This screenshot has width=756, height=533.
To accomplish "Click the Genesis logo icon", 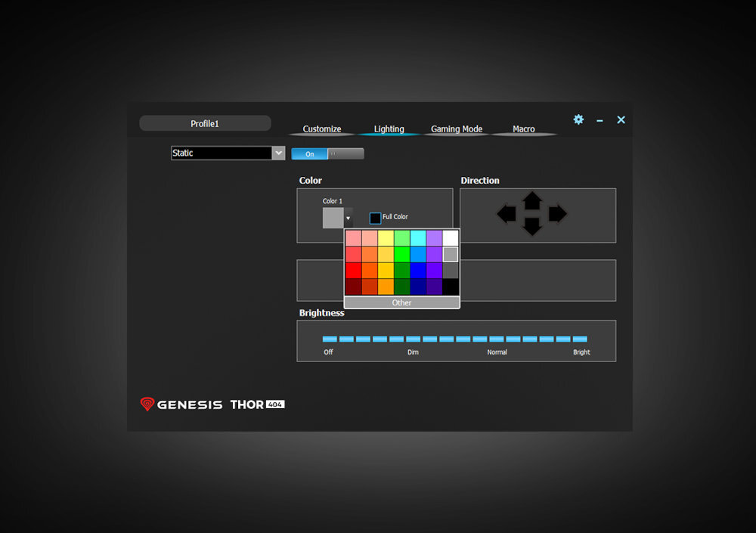I will tap(147, 404).
